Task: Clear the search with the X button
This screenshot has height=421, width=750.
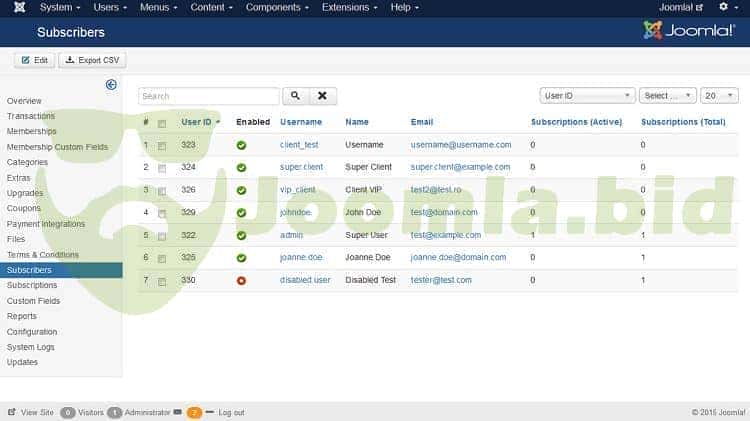Action: tap(322, 96)
